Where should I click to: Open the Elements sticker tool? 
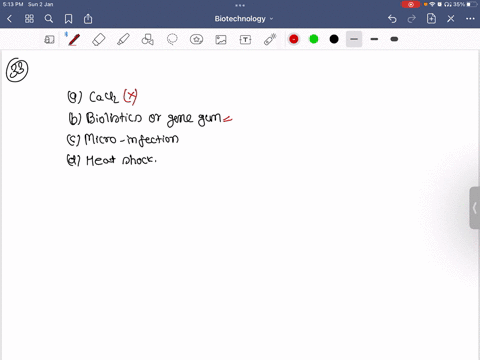pyautogui.click(x=196, y=39)
